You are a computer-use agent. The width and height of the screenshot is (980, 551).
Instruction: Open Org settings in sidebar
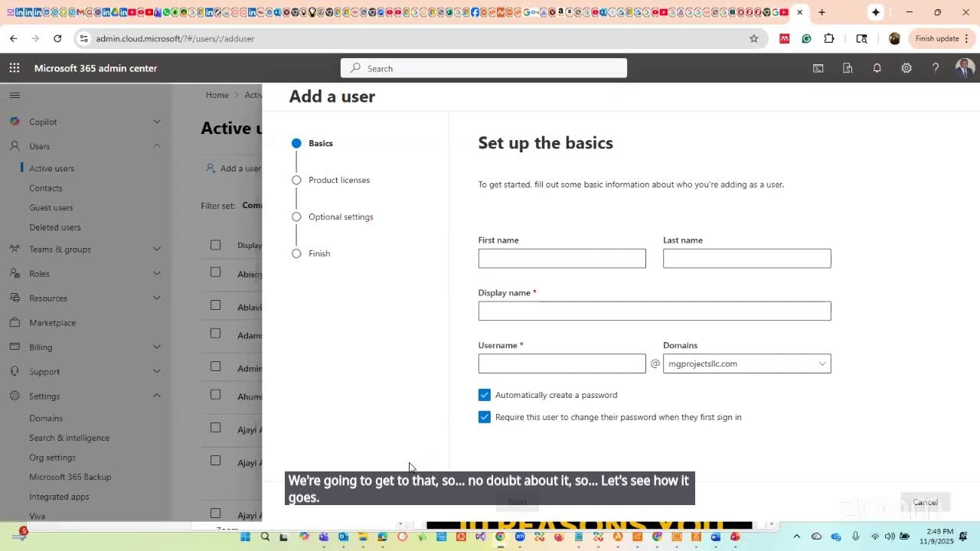tap(53, 458)
